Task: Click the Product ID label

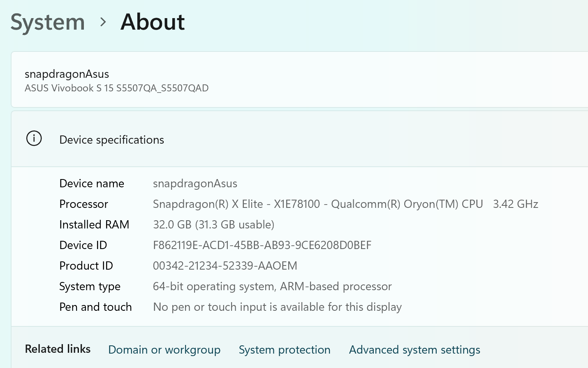Action: (x=86, y=266)
